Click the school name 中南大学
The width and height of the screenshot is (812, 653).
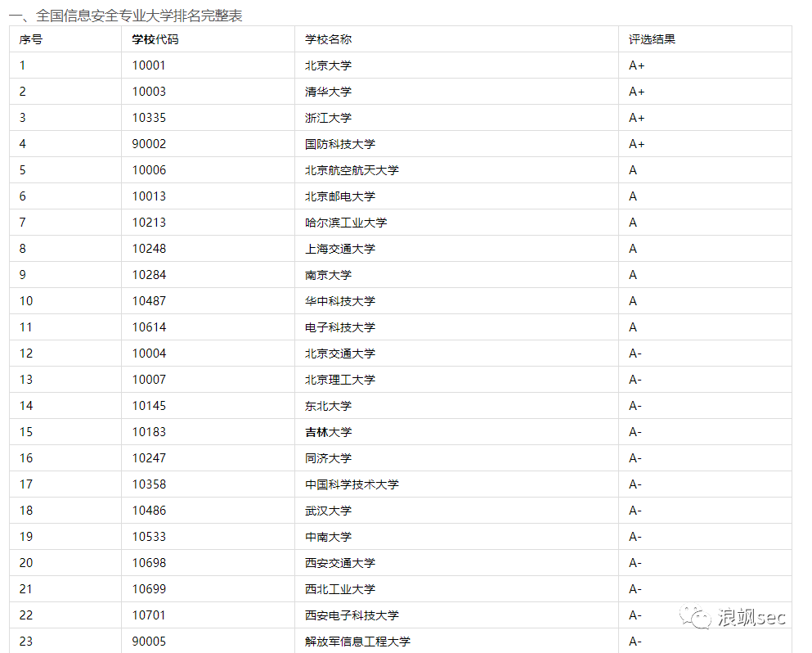tap(329, 537)
